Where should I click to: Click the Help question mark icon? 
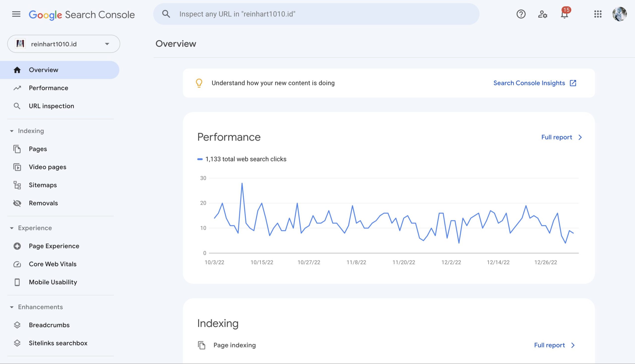tap(521, 14)
